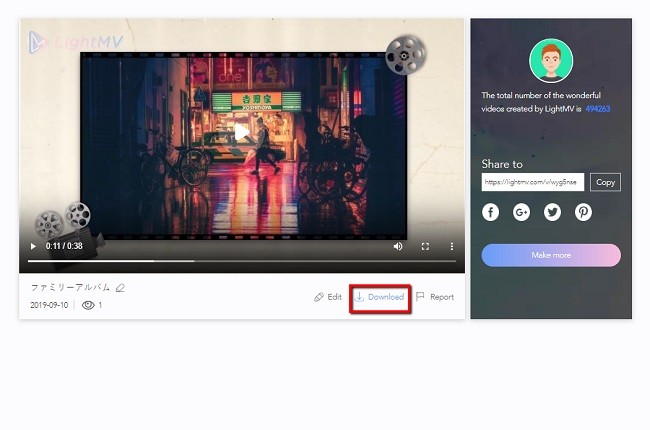The image size is (650, 430).
Task: Click the Edit button
Action: [328, 297]
